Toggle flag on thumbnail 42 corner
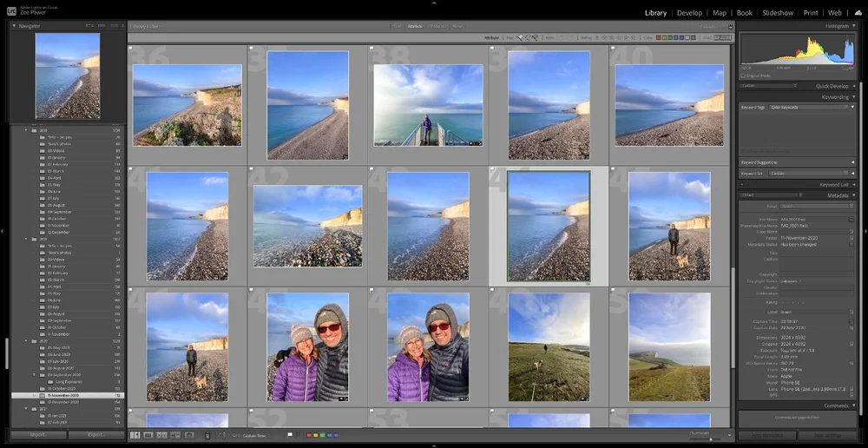The height and width of the screenshot is (448, 868). coord(252,169)
